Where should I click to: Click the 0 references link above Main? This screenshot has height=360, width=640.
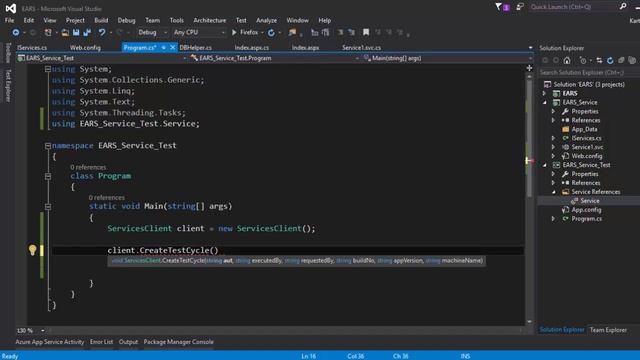107,198
